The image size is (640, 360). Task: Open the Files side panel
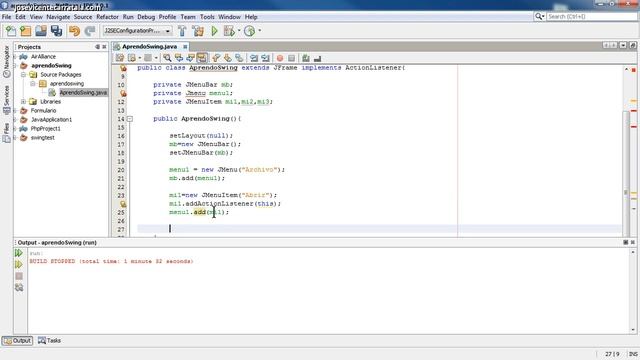[x=7, y=133]
